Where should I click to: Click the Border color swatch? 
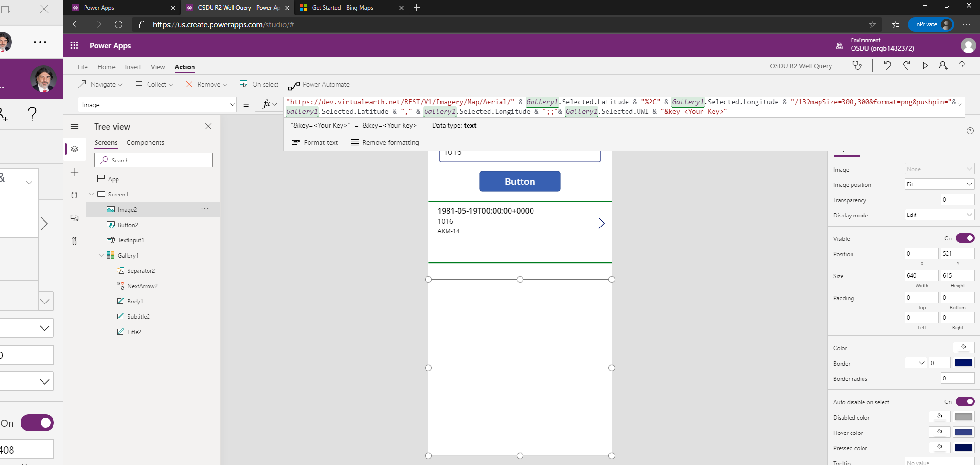point(963,363)
